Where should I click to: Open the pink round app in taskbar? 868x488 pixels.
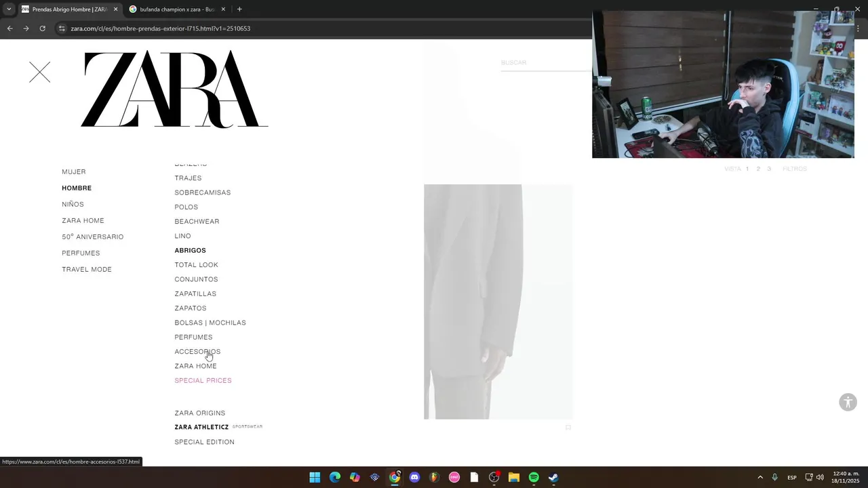point(454,477)
